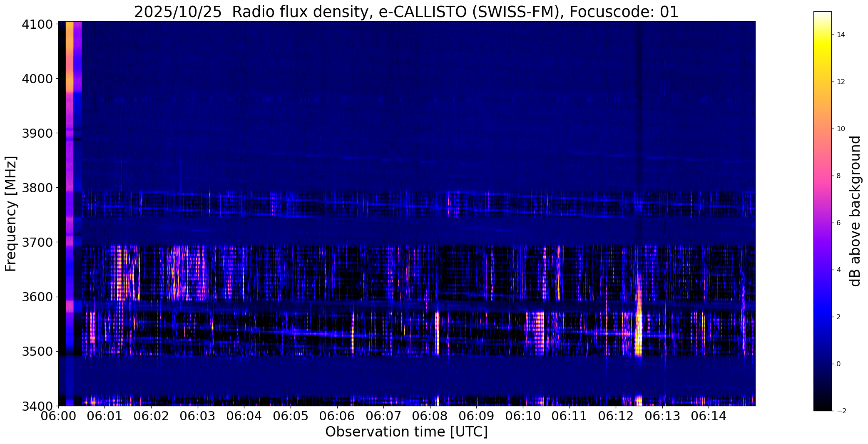The image size is (868, 444).
Task: Click the colorbar tick label 0
Action: [x=838, y=364]
